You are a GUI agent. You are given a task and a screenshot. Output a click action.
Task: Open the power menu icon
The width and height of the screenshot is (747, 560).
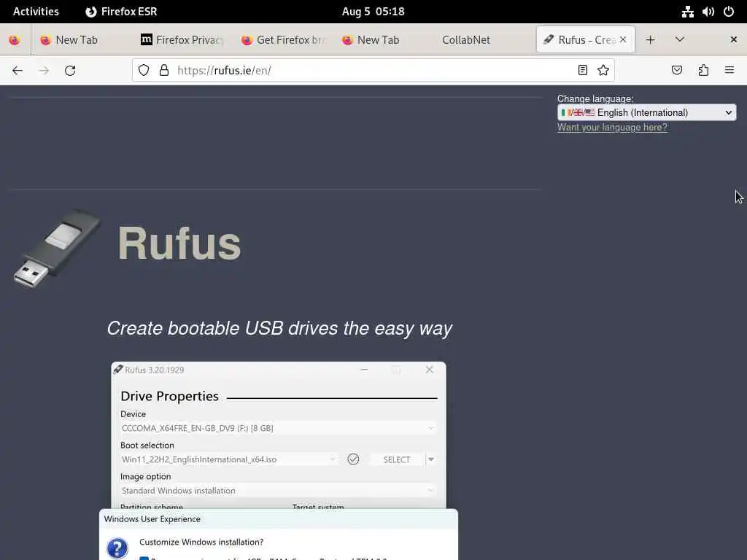click(729, 12)
